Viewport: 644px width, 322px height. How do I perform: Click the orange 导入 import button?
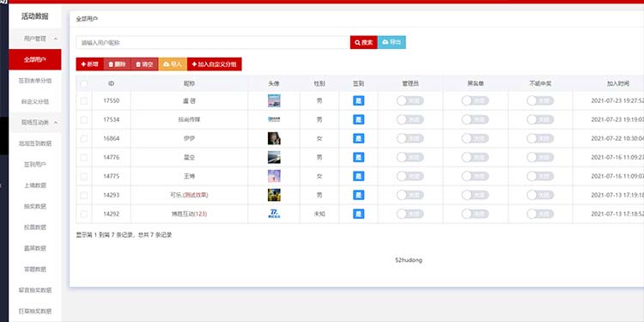tap(173, 64)
